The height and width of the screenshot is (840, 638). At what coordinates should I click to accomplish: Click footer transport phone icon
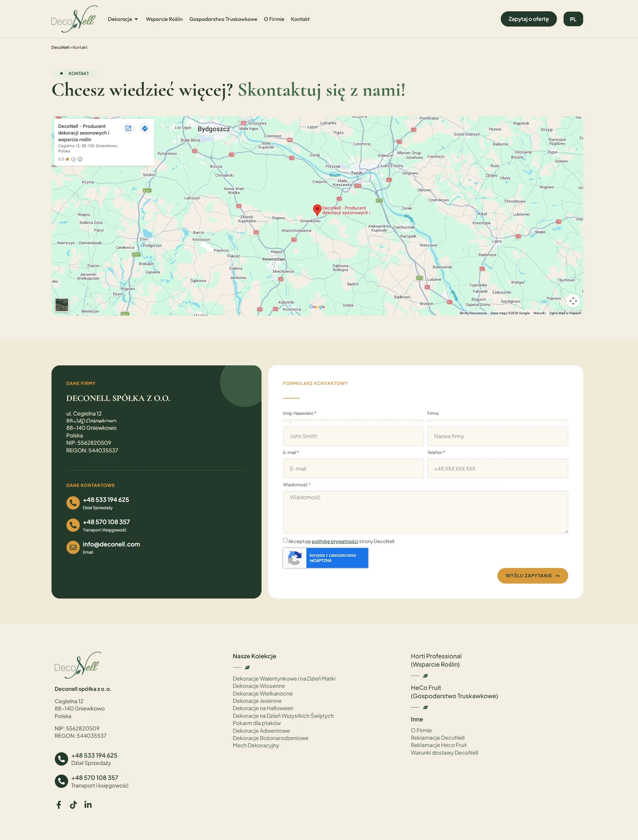point(61,781)
